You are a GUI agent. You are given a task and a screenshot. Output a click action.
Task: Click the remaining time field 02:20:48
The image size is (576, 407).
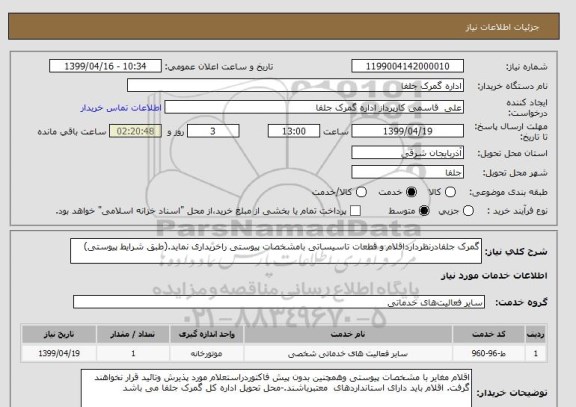pyautogui.click(x=135, y=131)
